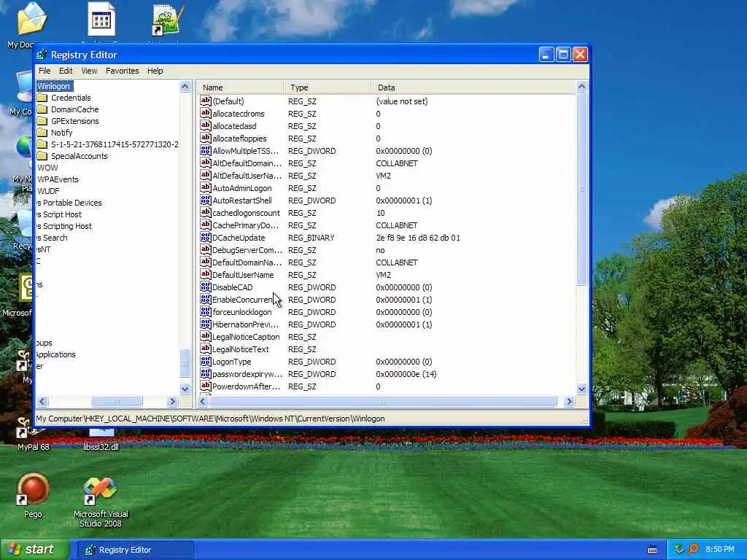Select the WPAEvents tree entry
Screen dimensions: 747x560
58,179
